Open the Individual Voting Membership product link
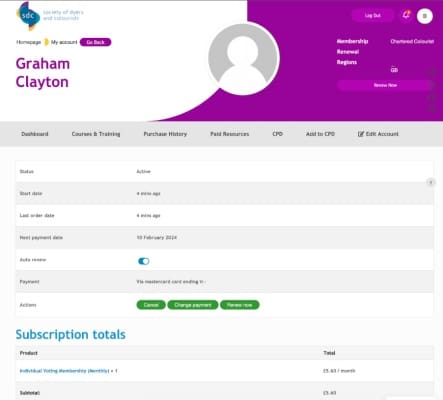 click(64, 371)
